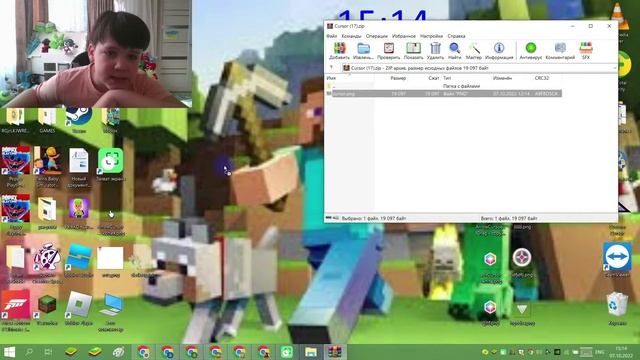The image size is (640, 360).
Task: Open the Избранное menu
Action: point(404,36)
